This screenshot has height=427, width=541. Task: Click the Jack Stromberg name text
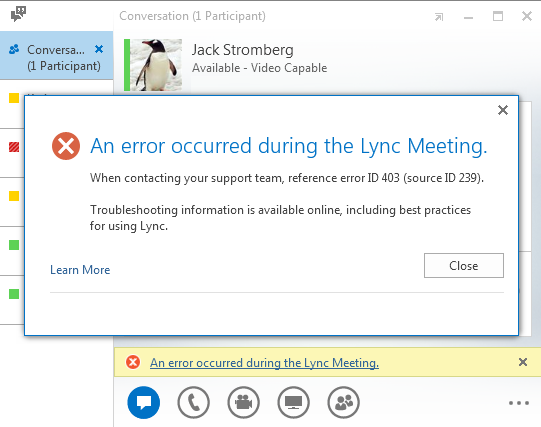(x=243, y=50)
